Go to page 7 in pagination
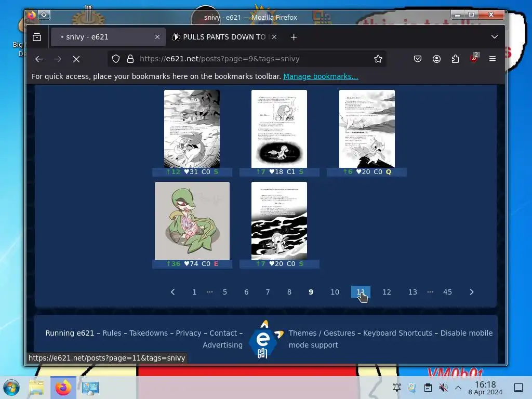532x399 pixels. click(268, 292)
